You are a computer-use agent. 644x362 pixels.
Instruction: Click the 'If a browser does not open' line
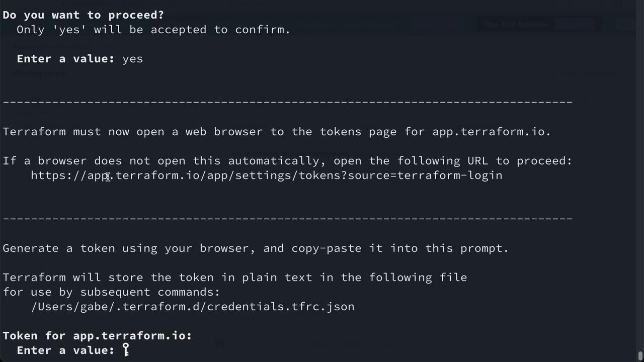pyautogui.click(x=287, y=161)
